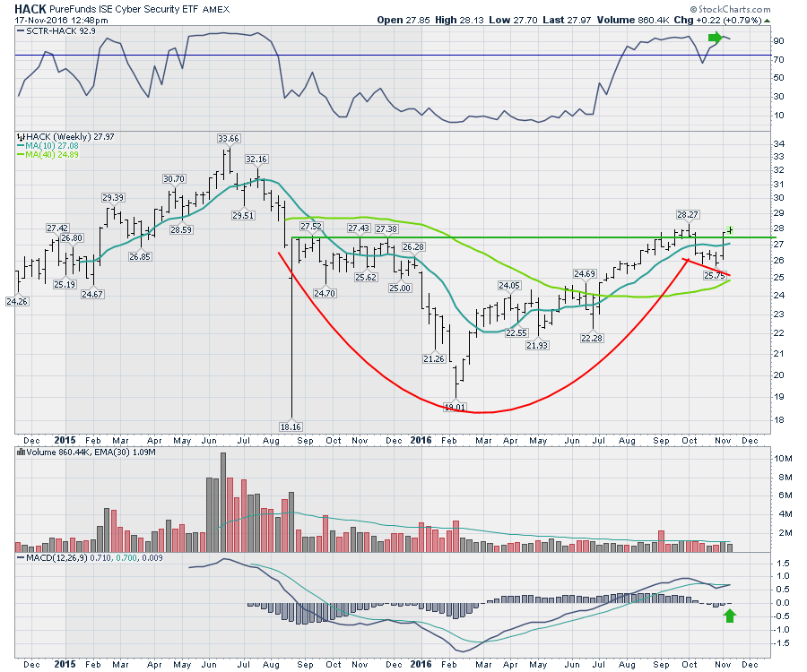Click the 21.26 price label
Viewport: 807px width, 672px height.
434,359
